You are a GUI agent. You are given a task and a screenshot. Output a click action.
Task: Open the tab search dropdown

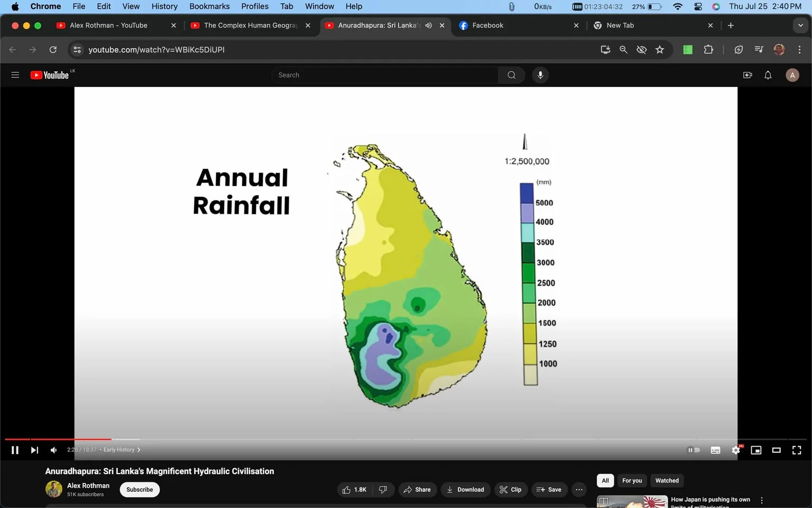point(800,25)
